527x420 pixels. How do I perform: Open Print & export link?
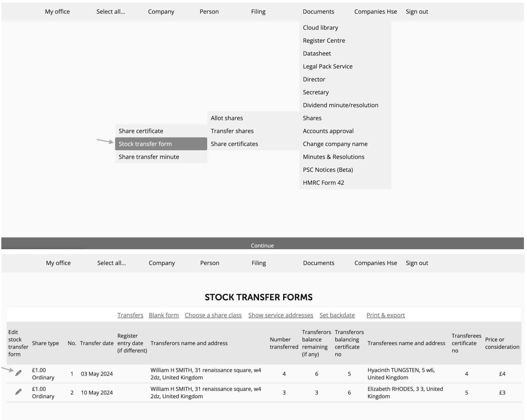386,315
